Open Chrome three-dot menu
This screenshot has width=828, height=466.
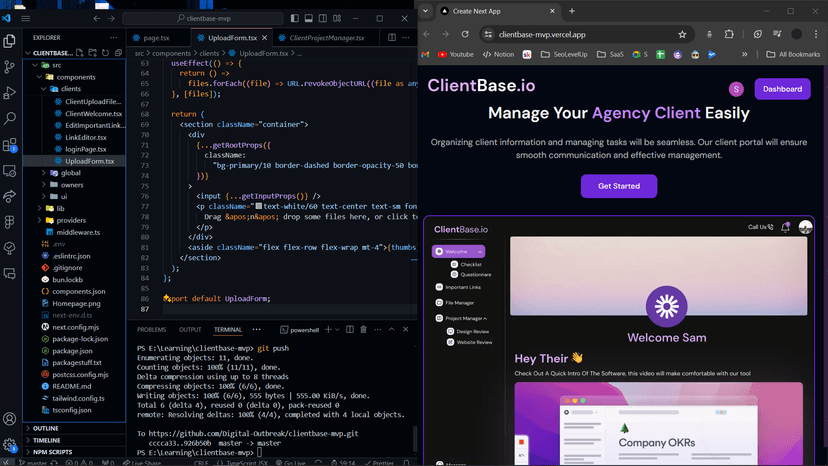click(816, 34)
